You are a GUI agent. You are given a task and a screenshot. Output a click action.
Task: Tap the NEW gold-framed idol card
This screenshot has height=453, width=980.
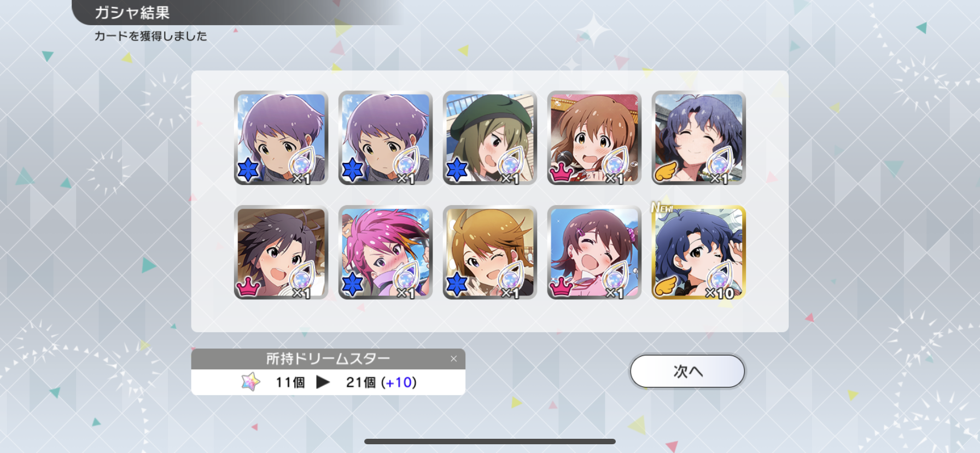pos(699,253)
